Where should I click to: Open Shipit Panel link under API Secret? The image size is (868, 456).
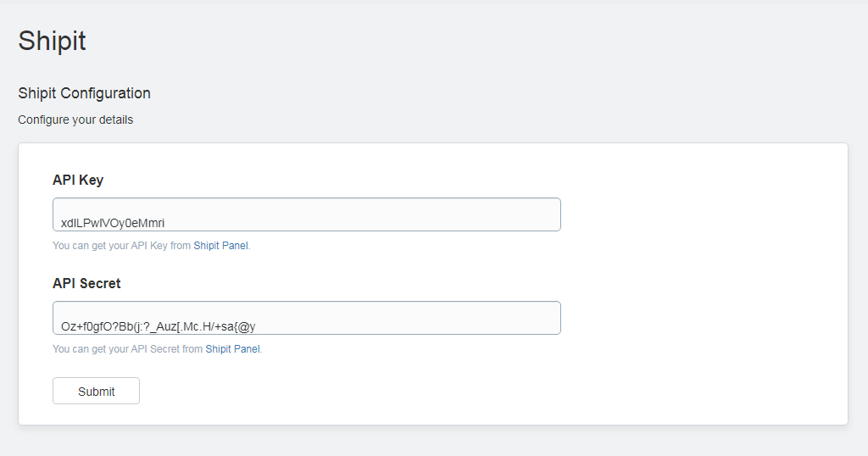232,348
